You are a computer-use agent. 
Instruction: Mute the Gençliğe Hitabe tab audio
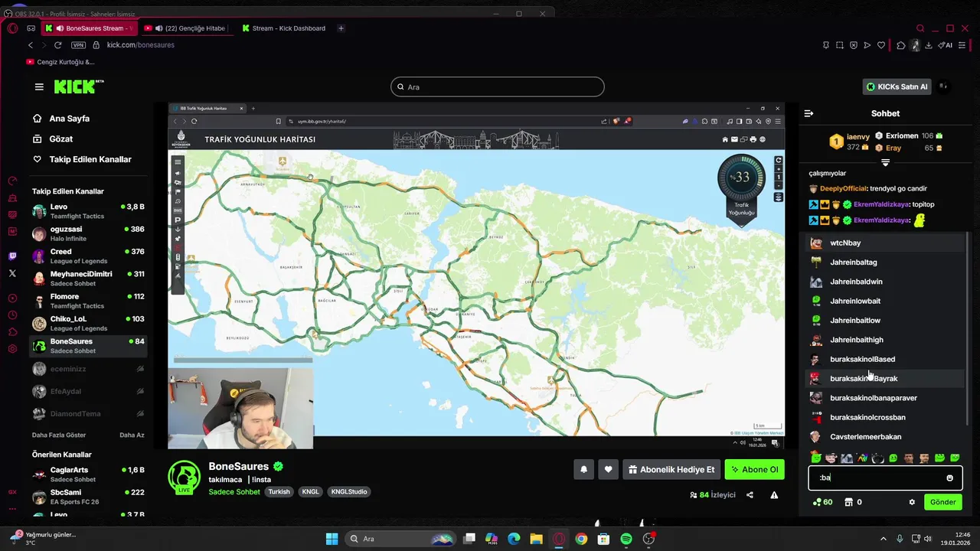(158, 28)
